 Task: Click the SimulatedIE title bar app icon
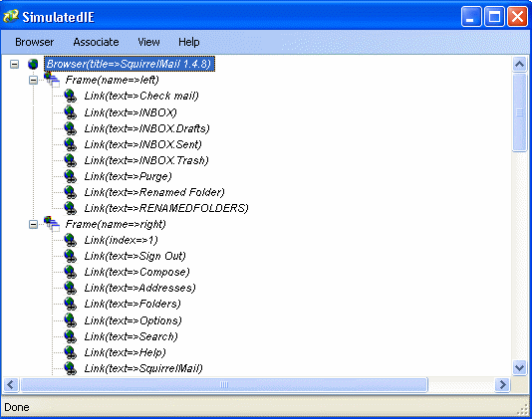click(11, 16)
